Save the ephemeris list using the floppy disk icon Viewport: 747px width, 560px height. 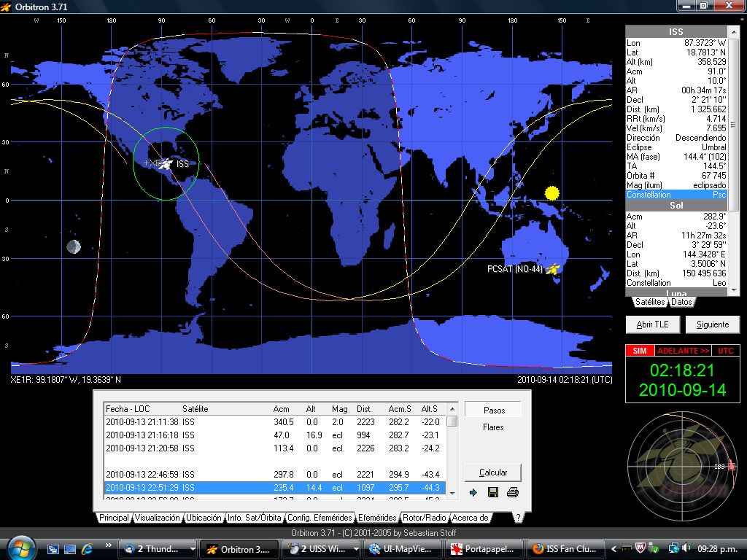(493, 492)
